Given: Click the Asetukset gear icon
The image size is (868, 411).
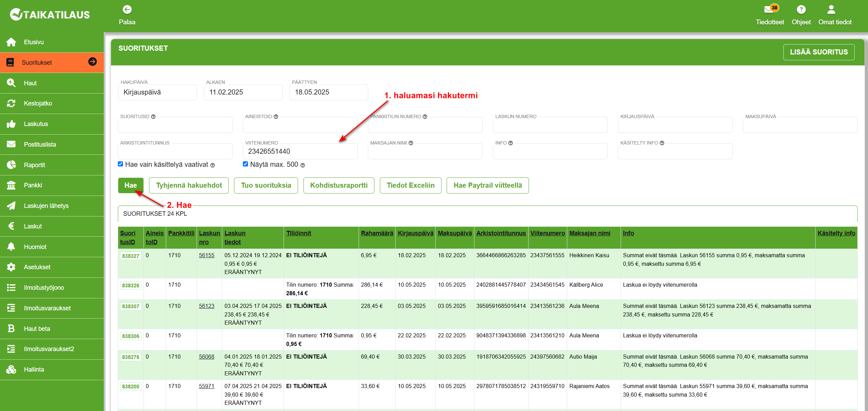Looking at the screenshot, I should point(11,267).
